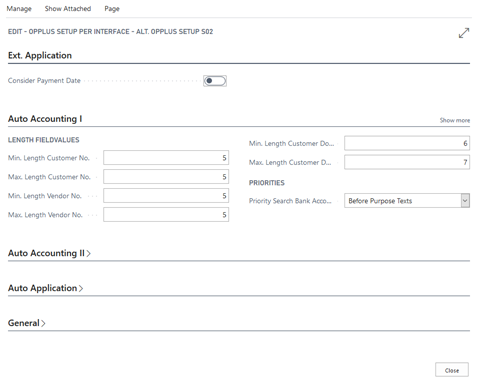The width and height of the screenshot is (477, 386).
Task: Click Show more in Auto Accounting I
Action: click(455, 120)
